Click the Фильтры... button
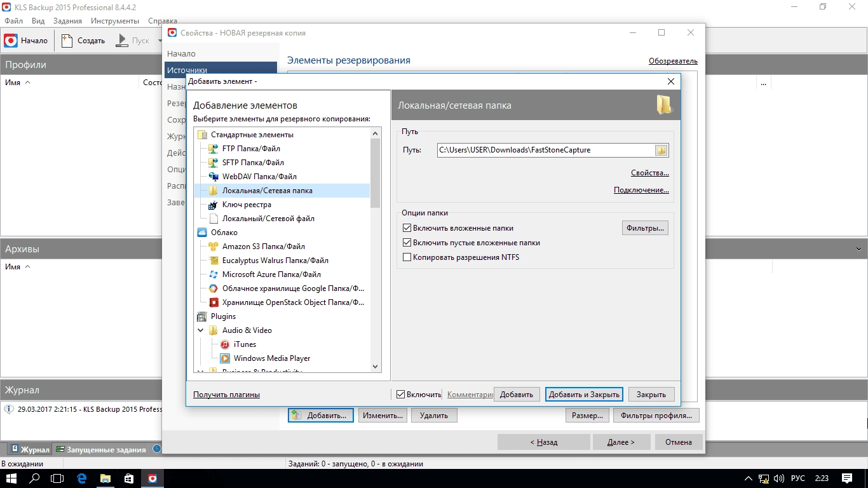 click(x=645, y=228)
